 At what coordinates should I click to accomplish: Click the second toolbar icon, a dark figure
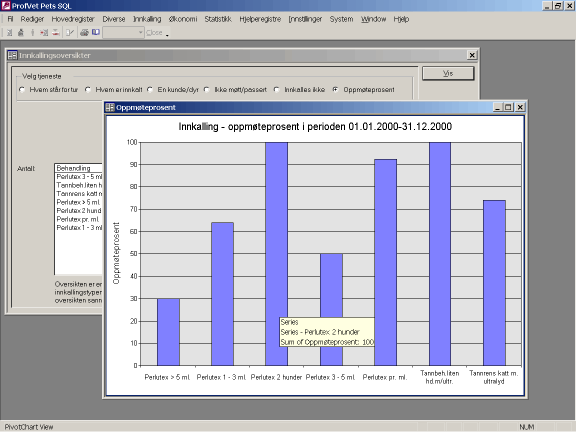tap(21, 33)
